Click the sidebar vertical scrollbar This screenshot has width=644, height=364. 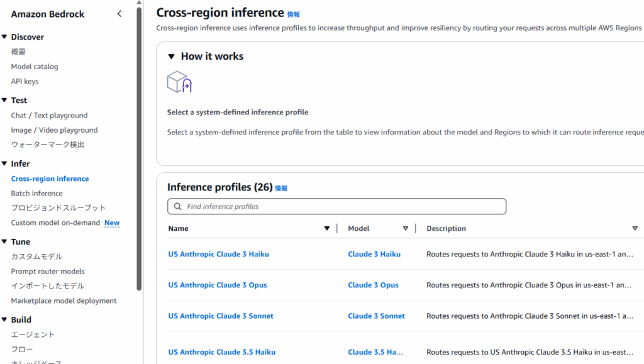pyautogui.click(x=139, y=150)
